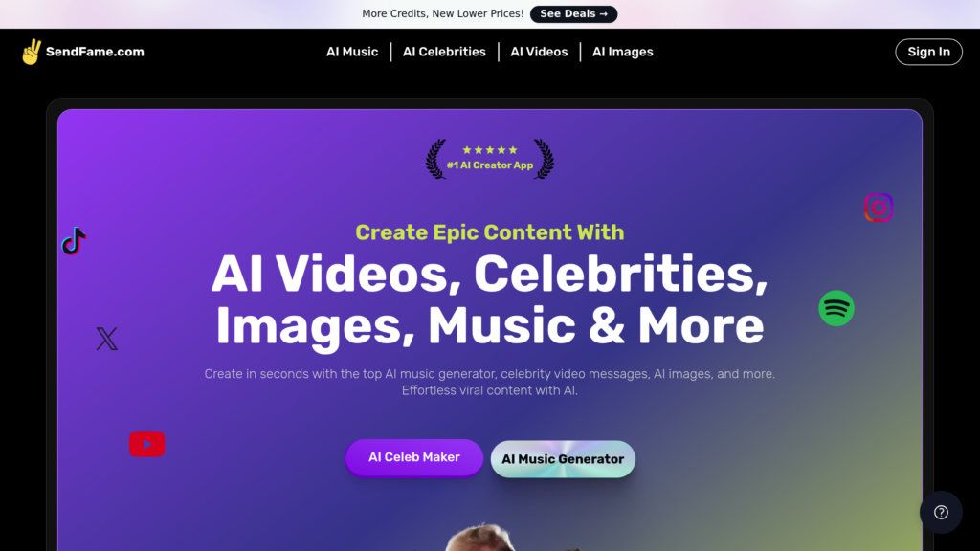Click the TikTok floating icon
Viewport: 980px width, 551px height.
click(74, 241)
